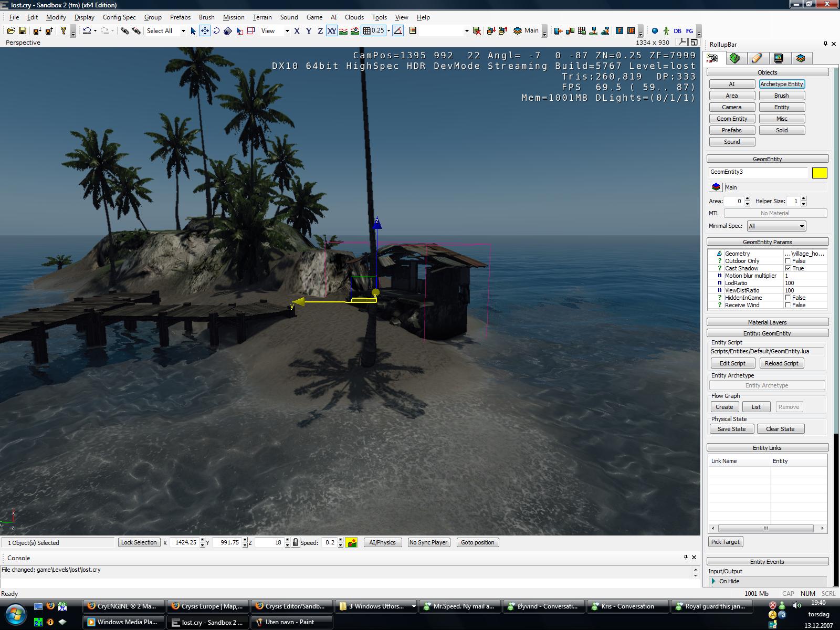Toggle the angle snap triangle icon
The height and width of the screenshot is (630, 840).
pyautogui.click(x=398, y=31)
